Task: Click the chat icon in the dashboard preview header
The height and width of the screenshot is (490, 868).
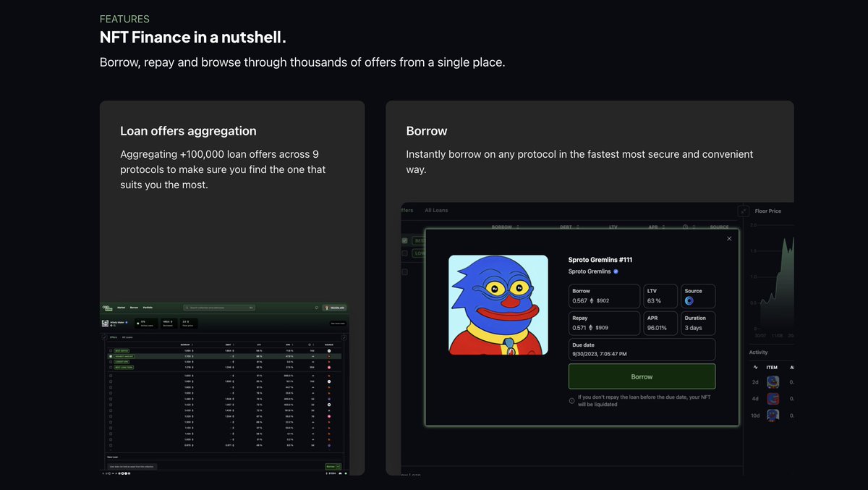Action: (317, 308)
